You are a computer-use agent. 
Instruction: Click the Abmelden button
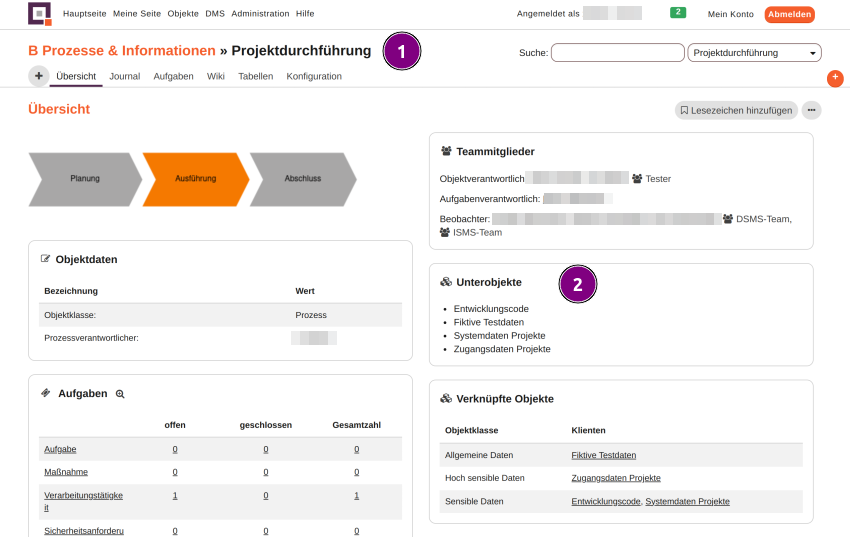point(789,14)
